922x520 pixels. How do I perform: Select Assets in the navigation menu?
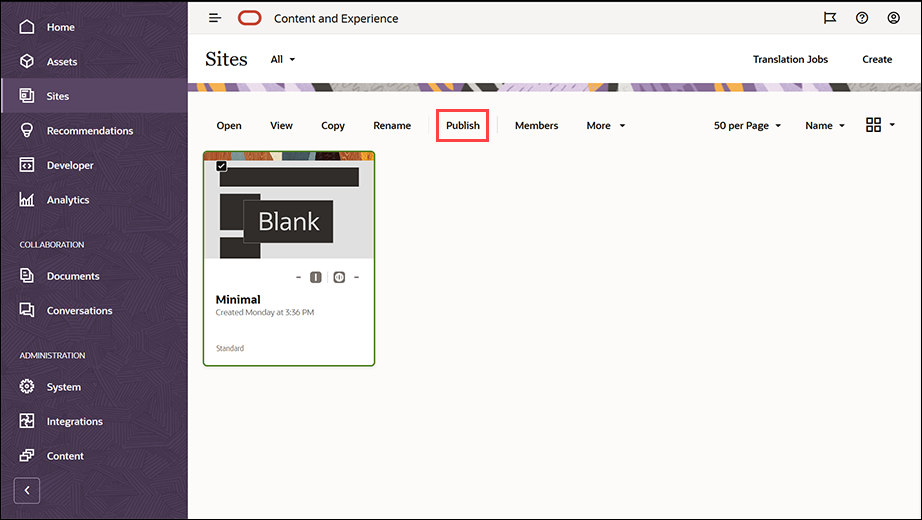click(x=62, y=61)
